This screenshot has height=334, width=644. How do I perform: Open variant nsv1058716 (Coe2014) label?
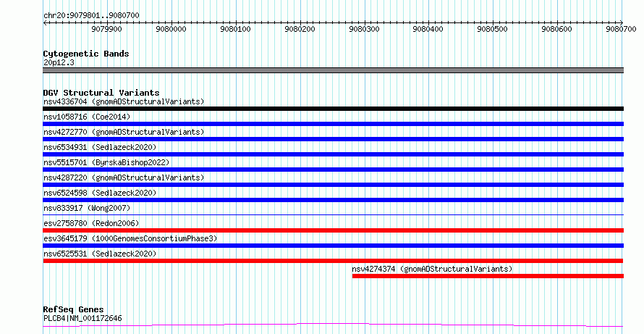click(87, 117)
